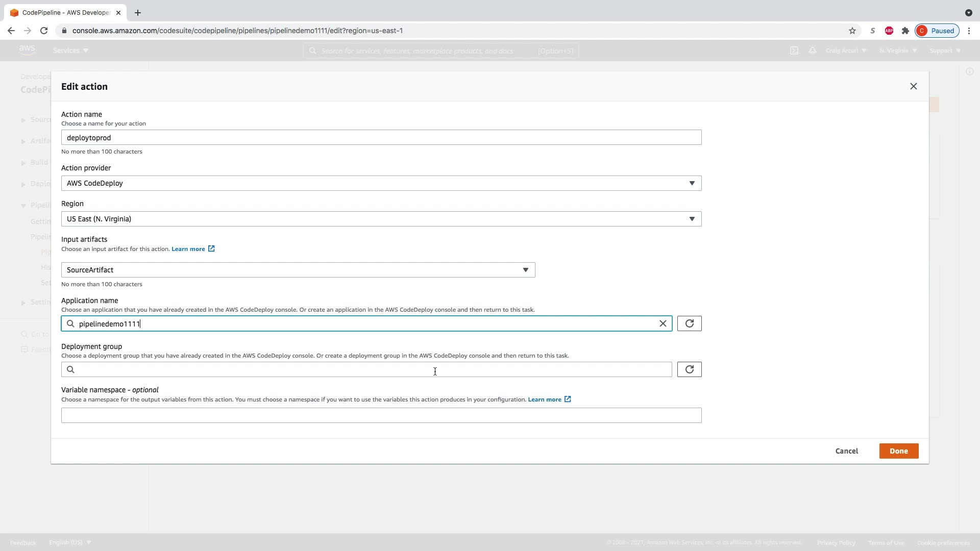
Task: Expand the Region dropdown
Action: pos(381,219)
